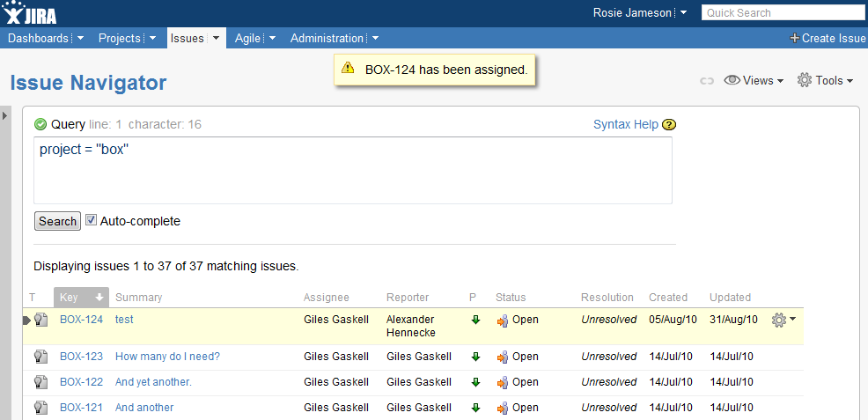This screenshot has height=420, width=868.
Task: Select the Agile menu item
Action: [247, 38]
